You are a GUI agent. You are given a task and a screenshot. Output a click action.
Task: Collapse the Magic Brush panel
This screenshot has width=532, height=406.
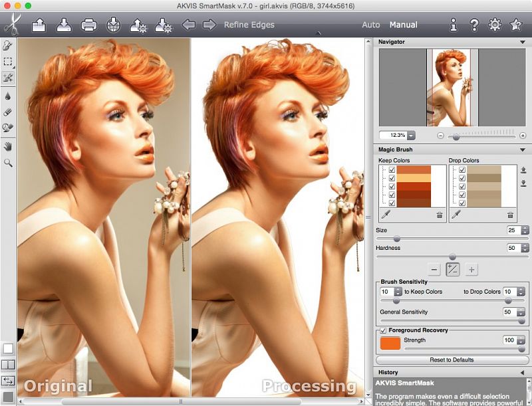pos(521,150)
